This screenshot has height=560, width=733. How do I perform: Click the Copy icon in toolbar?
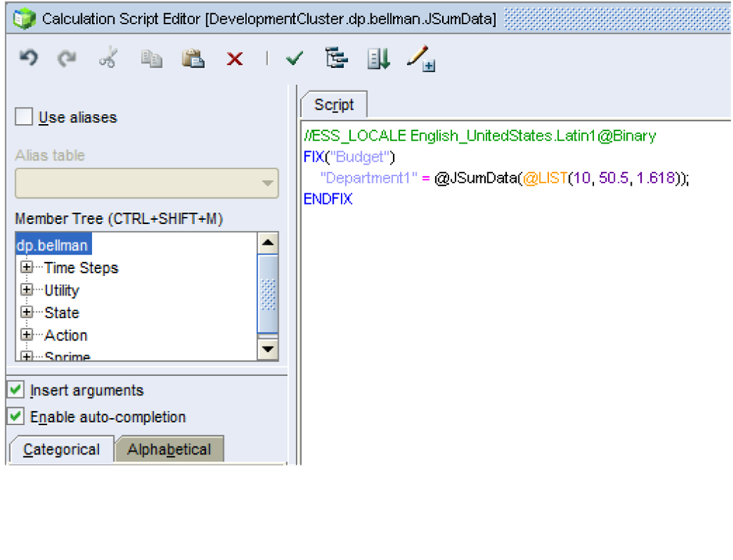(150, 58)
